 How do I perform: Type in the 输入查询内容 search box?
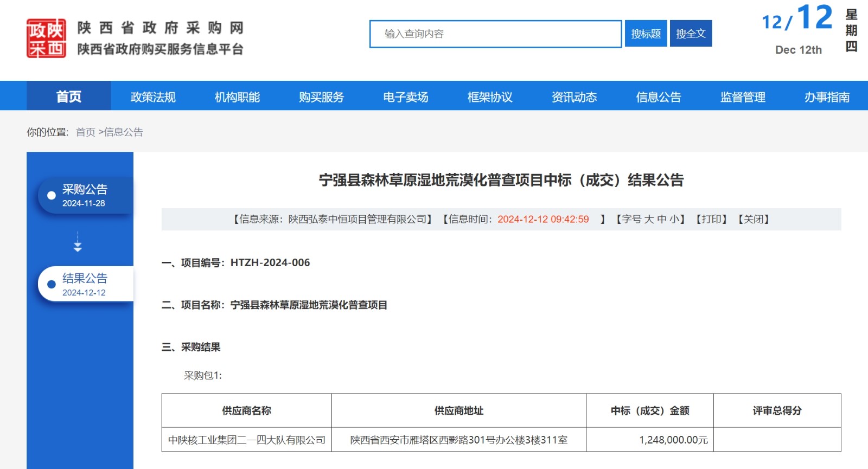tap(495, 34)
